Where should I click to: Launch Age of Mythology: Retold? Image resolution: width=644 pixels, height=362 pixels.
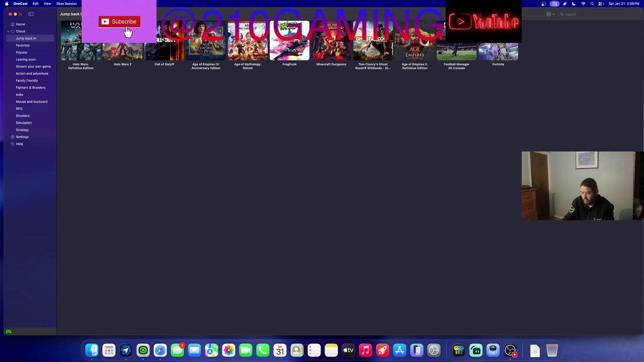[x=248, y=45]
